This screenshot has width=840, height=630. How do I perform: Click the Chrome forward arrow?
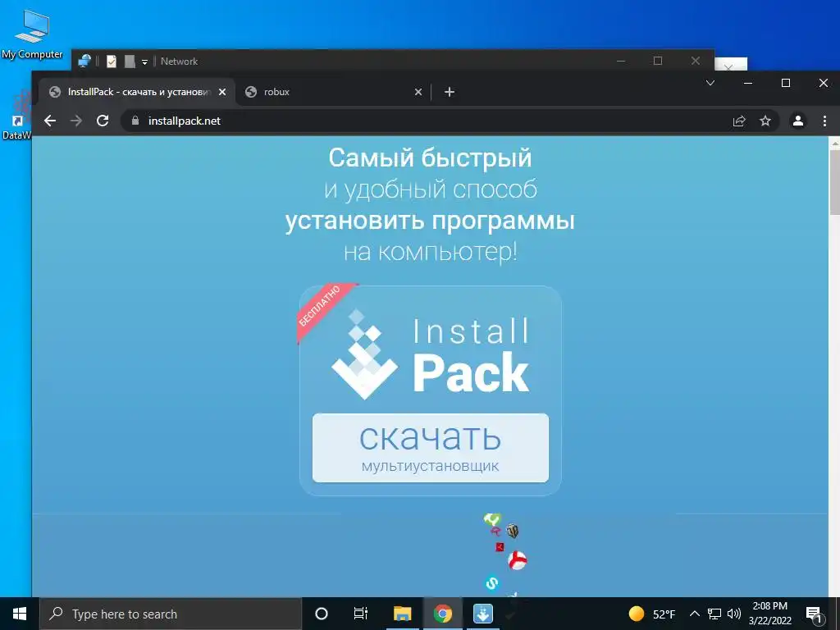click(x=76, y=121)
